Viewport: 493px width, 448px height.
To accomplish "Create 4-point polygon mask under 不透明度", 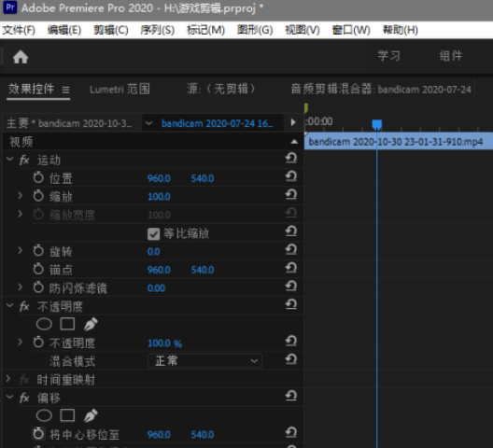I will (67, 324).
